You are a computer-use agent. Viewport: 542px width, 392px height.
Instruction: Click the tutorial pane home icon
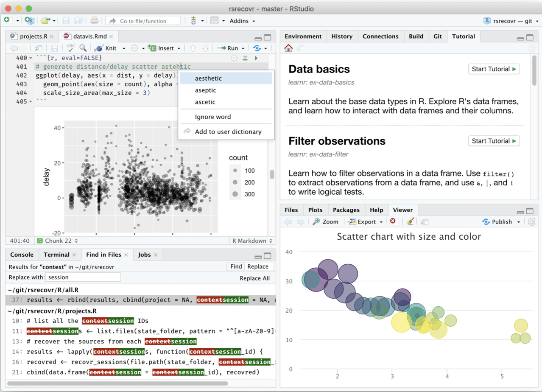[x=288, y=48]
